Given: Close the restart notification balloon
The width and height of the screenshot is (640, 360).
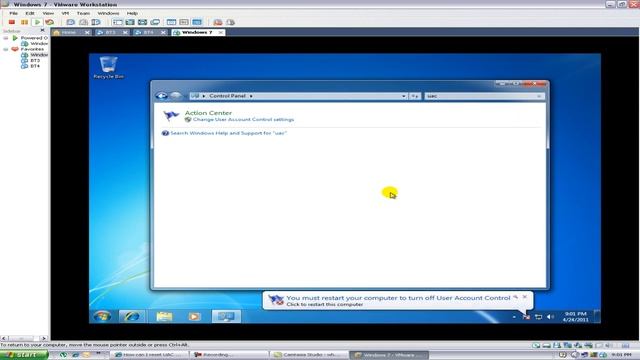Looking at the screenshot, I should click(x=525, y=297).
